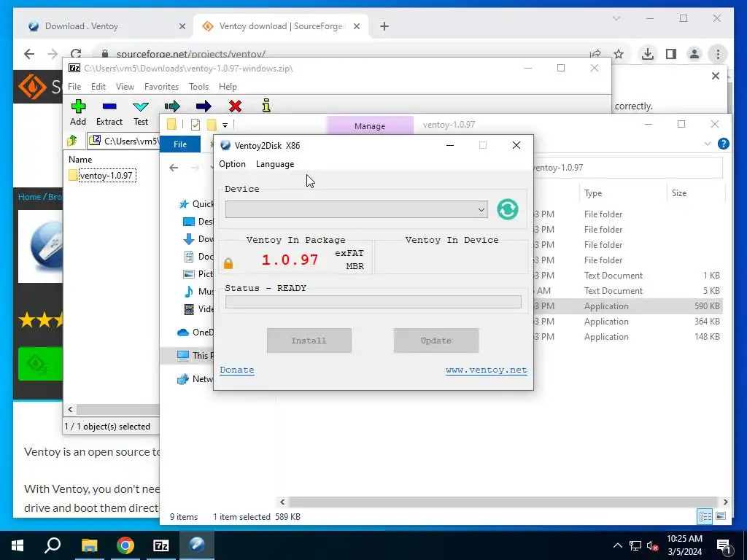Open the Chrome downloads icon
747x560 pixels.
tap(648, 54)
